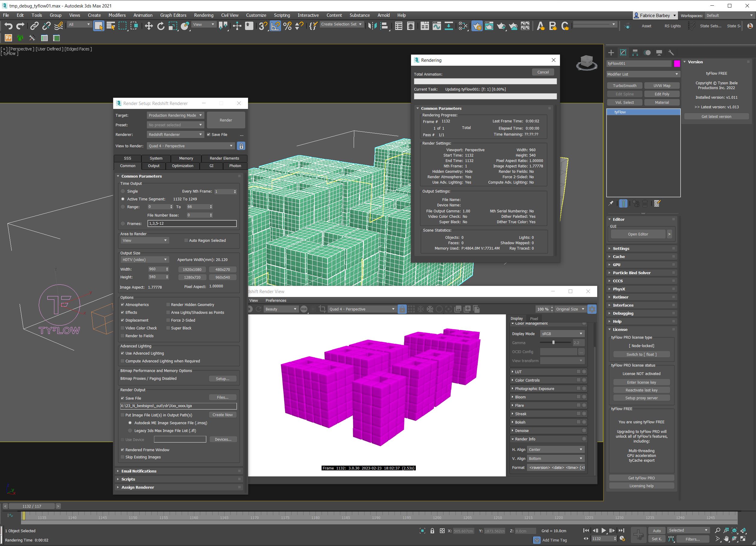Click the Frames input field
The width and height of the screenshot is (756, 546).
coord(192,223)
